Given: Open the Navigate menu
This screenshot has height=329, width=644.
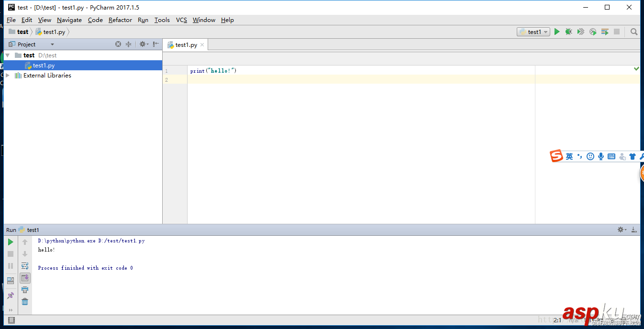Looking at the screenshot, I should pos(69,20).
